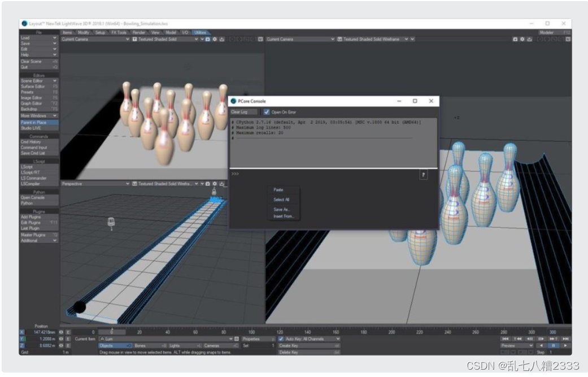Viewport: 588px width, 377px height.
Task: Click the gear icon in top-left viewport header
Action: 215,40
